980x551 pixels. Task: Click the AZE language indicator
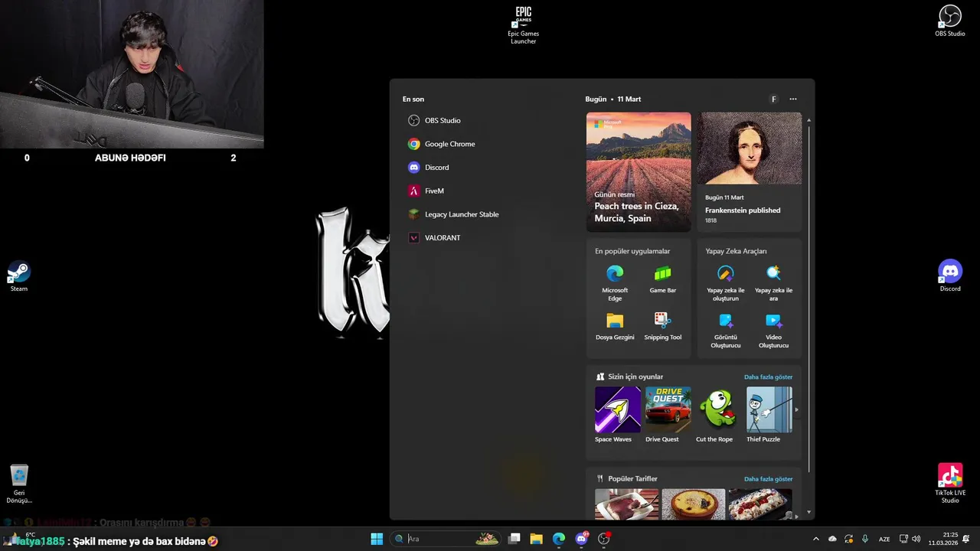[x=884, y=539]
